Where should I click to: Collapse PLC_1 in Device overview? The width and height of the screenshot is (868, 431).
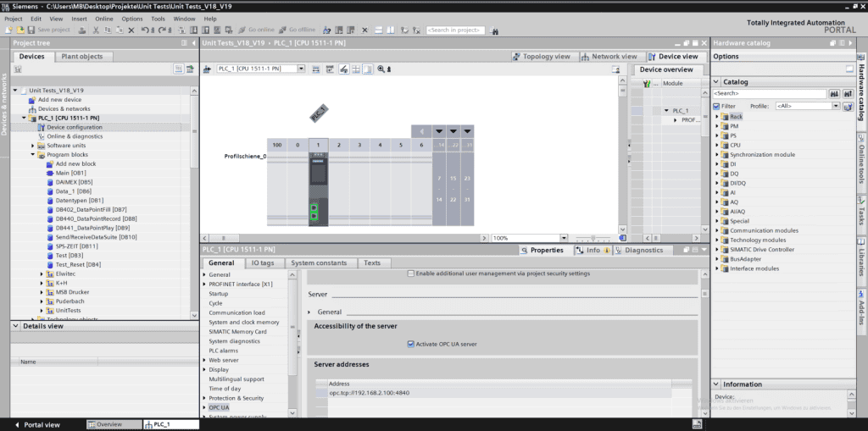point(668,111)
